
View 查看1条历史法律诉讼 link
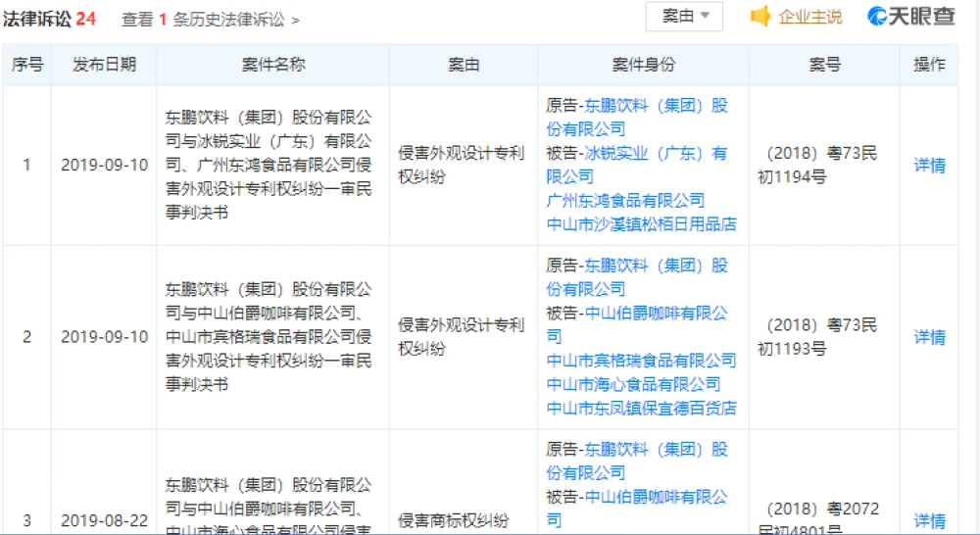click(x=211, y=20)
